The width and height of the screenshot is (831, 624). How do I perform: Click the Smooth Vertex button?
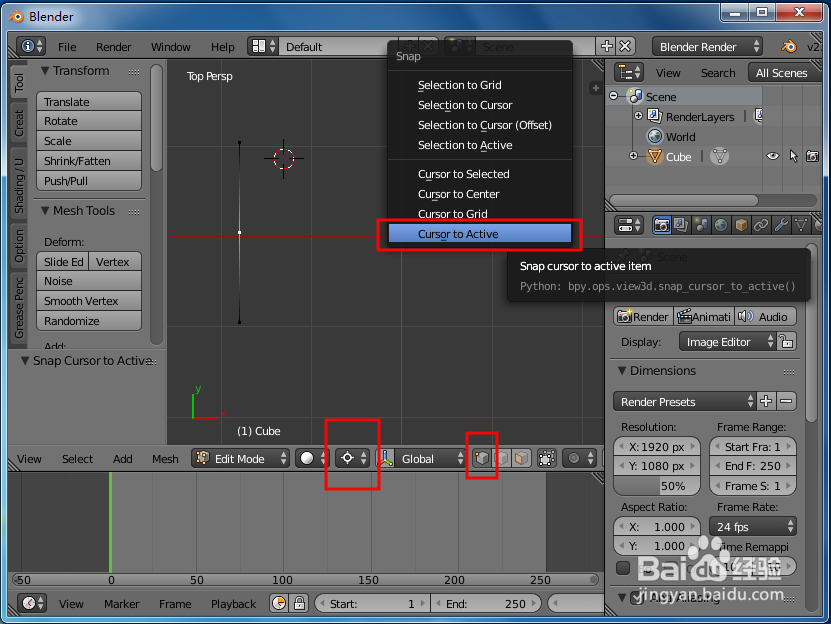(x=89, y=301)
